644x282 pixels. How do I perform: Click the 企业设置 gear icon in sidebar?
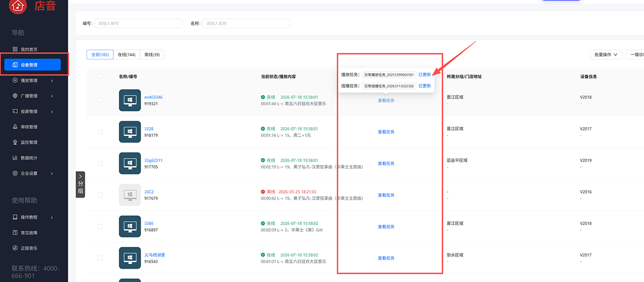(x=15, y=173)
